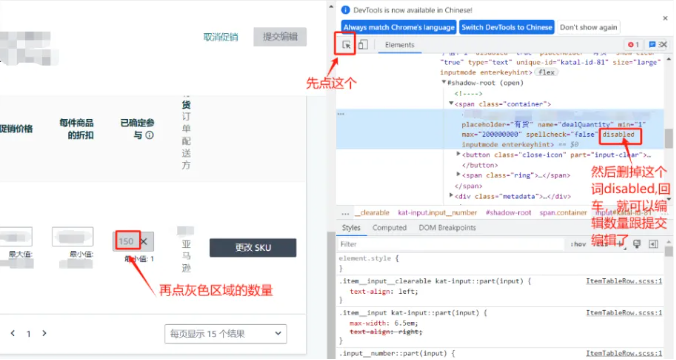Toggle rendering emulations paintbrush icon
This screenshot has width=676, height=360.
coord(637,244)
